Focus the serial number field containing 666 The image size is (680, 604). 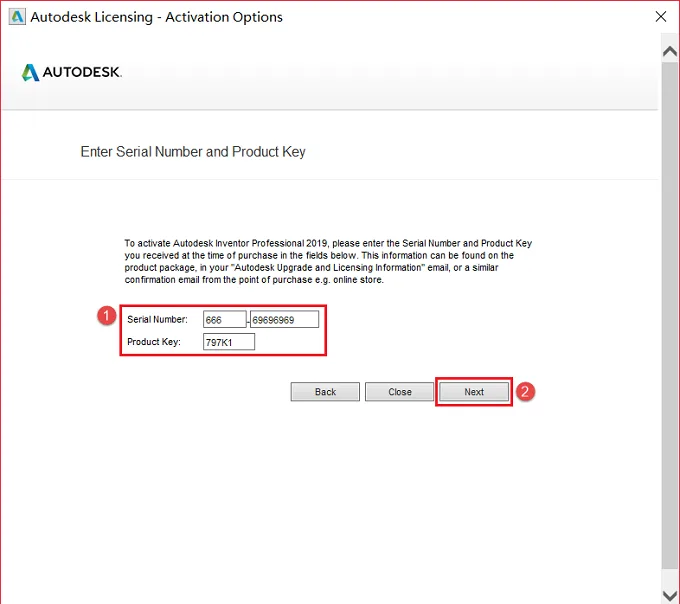point(225,320)
